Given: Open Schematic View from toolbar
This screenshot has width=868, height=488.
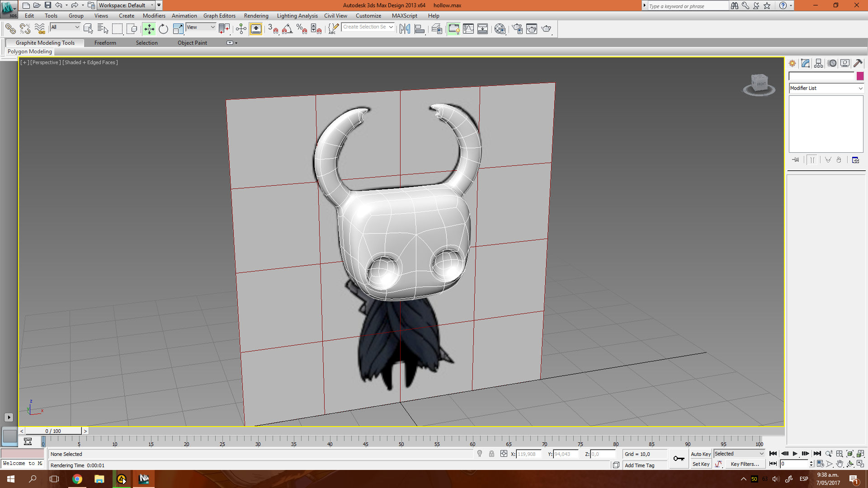Looking at the screenshot, I should pyautogui.click(x=483, y=29).
